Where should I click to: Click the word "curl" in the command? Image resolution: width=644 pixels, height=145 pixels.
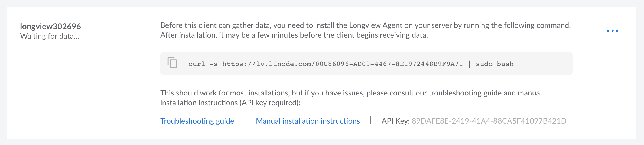click(197, 64)
